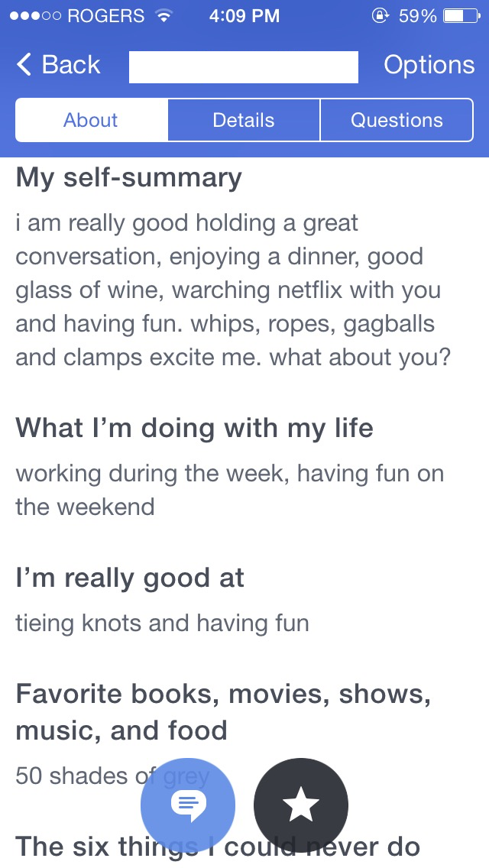Tap the "tieing knots and having fun" text
Viewport: 489px width, 868px height.
pyautogui.click(x=162, y=623)
